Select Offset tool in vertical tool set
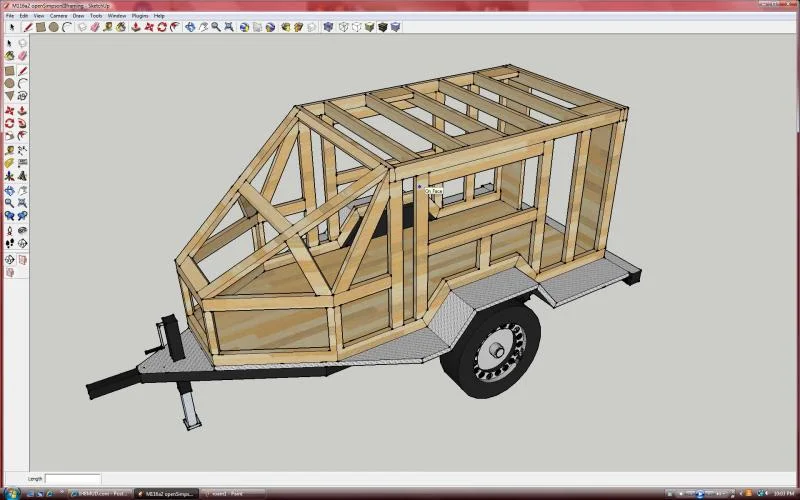This screenshot has height=500, width=800. [x=22, y=135]
